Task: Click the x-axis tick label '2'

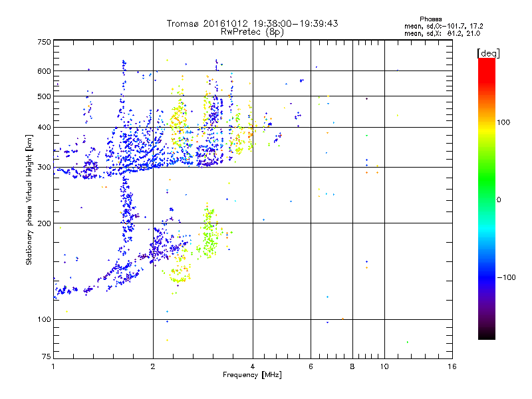Action: (153, 366)
